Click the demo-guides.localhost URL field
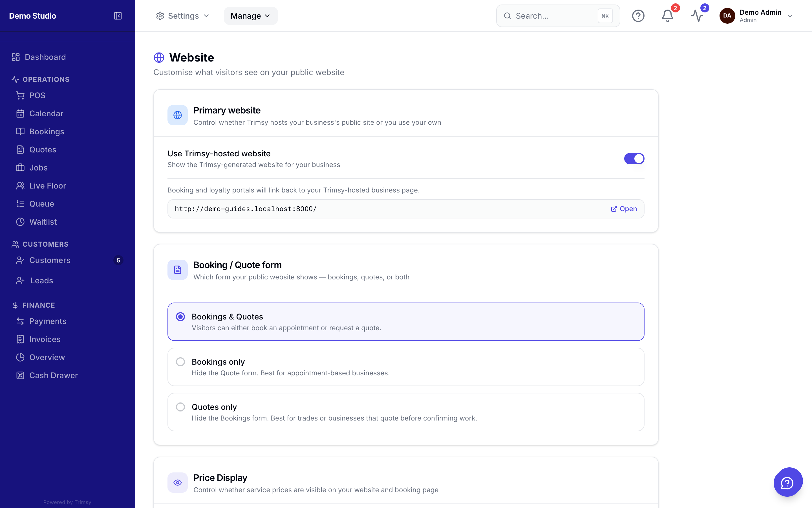 tap(406, 209)
